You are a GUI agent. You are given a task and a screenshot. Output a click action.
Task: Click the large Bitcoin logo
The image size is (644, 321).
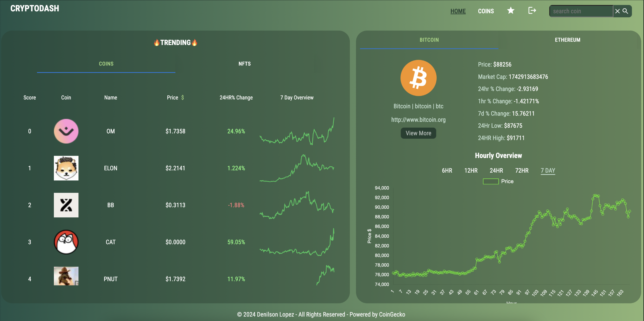pyautogui.click(x=418, y=78)
